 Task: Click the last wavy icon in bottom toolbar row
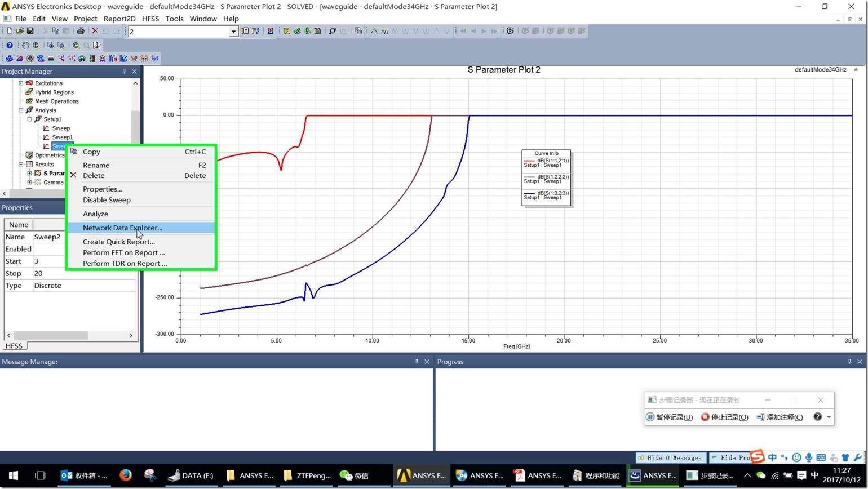[155, 58]
